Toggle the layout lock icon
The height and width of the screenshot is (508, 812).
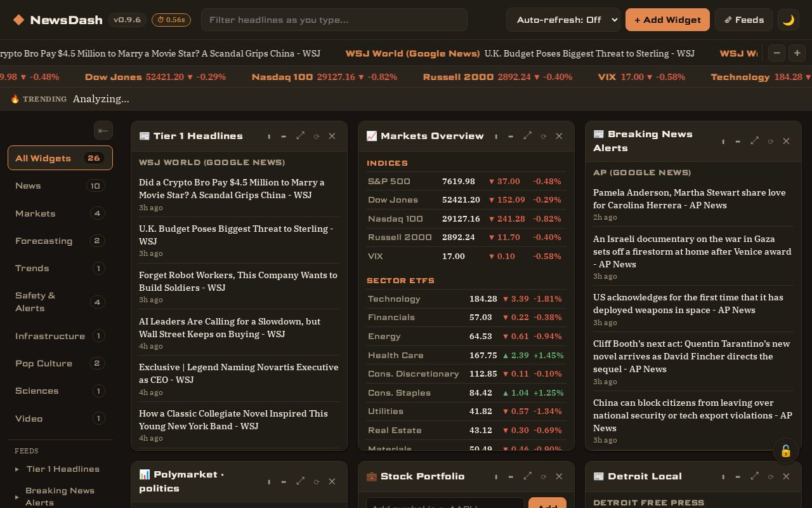[x=785, y=451]
